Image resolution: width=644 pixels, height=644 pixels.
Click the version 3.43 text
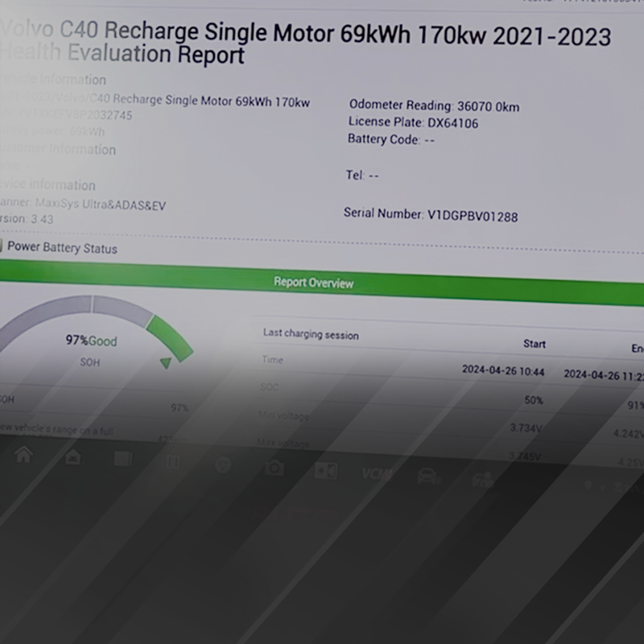(x=27, y=219)
